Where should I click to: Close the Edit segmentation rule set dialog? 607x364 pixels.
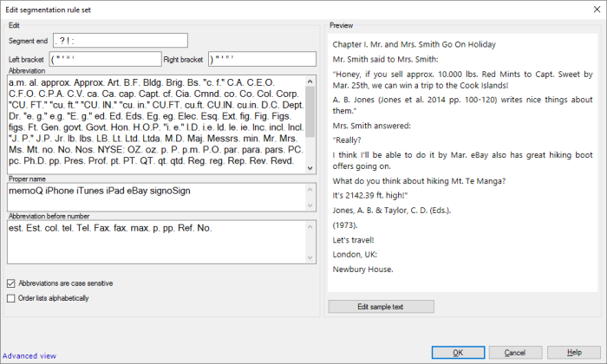594,8
